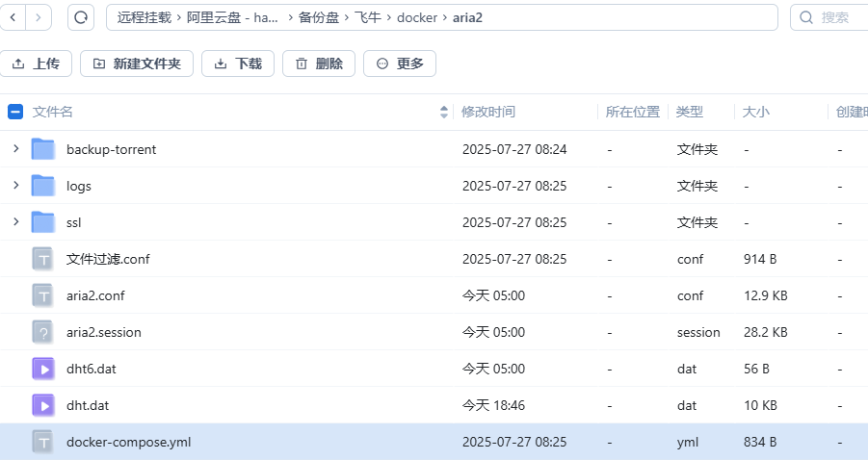Click the logs folder icon
868x460 pixels.
[x=43, y=186]
